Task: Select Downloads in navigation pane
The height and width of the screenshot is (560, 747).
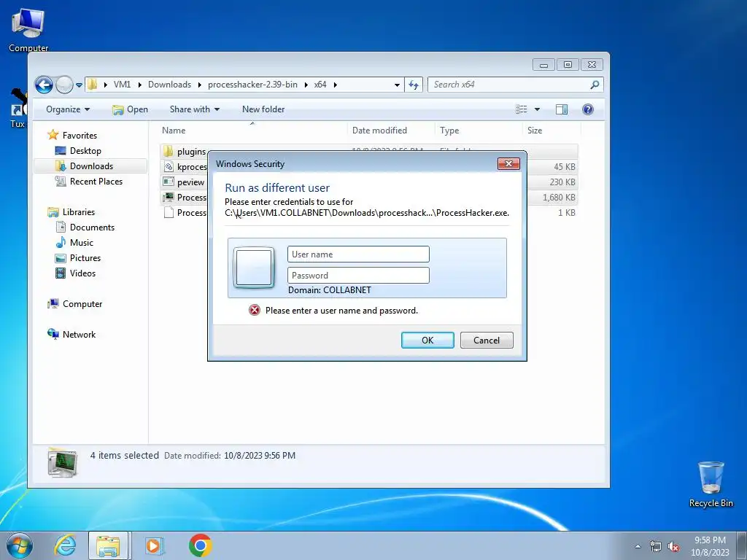Action: click(x=91, y=166)
